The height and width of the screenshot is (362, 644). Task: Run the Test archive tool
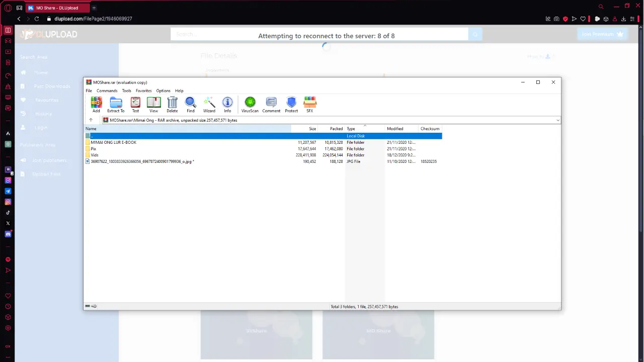135,105
